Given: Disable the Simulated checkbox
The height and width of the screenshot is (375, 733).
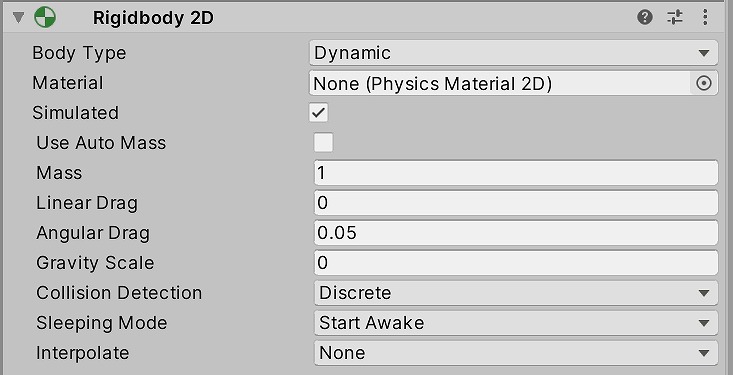Looking at the screenshot, I should click(318, 113).
